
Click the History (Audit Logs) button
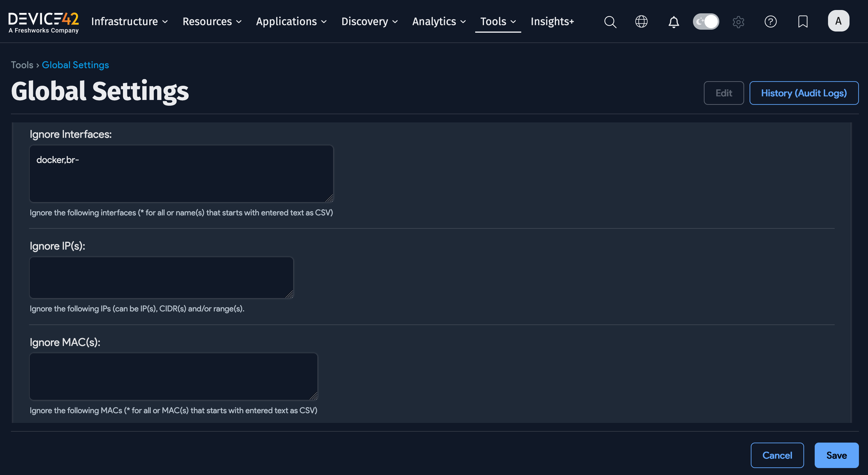click(804, 93)
